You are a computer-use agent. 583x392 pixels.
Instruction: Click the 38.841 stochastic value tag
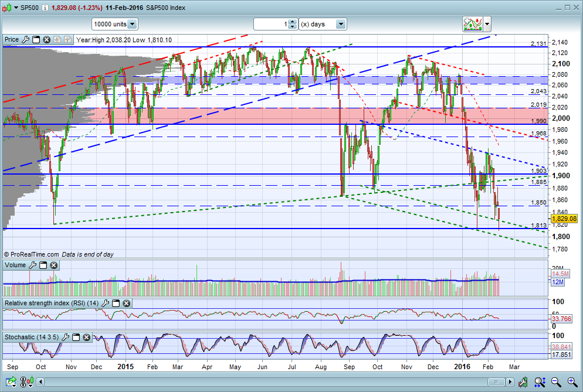pyautogui.click(x=561, y=347)
